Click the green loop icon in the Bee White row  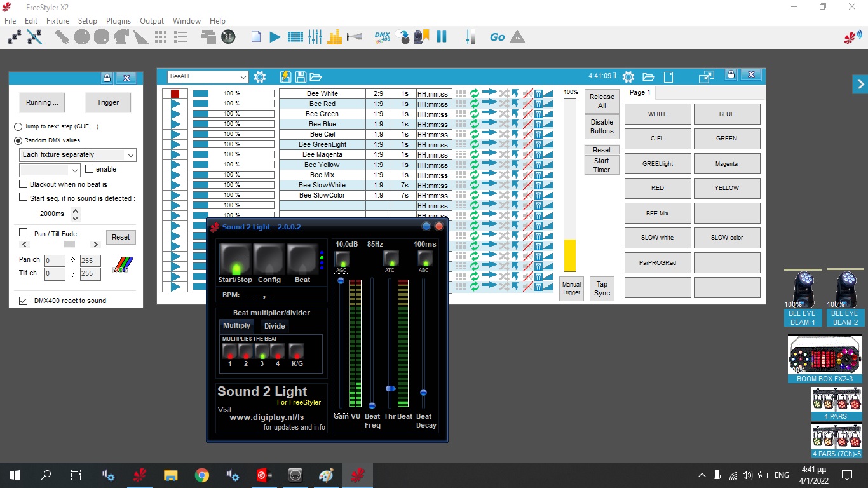475,93
